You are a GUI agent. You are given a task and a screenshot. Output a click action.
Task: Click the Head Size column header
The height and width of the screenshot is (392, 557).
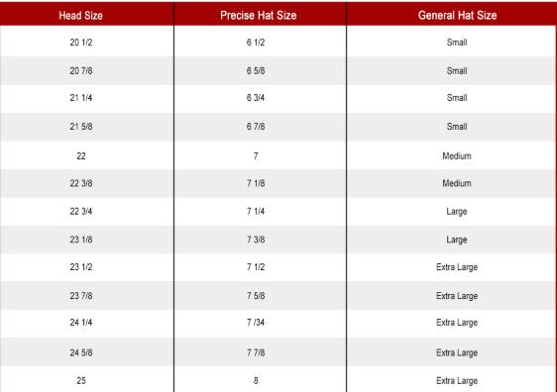(80, 15)
